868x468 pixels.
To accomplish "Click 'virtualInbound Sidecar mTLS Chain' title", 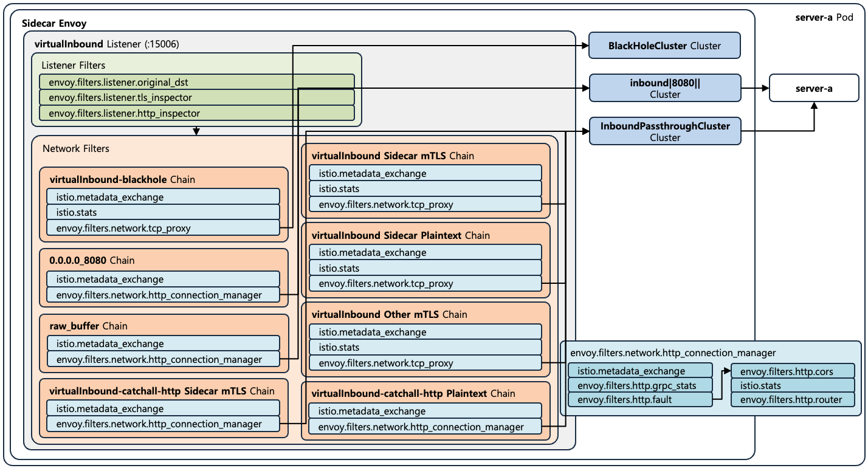I will pyautogui.click(x=393, y=156).
